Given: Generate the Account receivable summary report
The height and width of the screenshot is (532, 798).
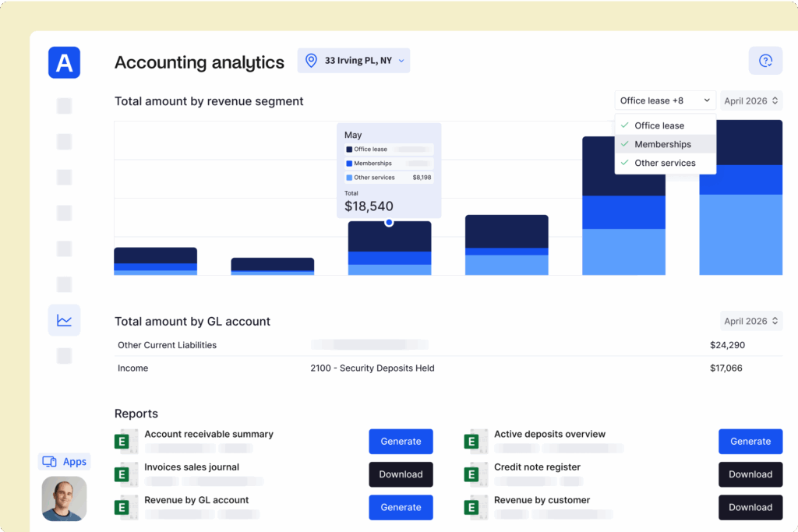Looking at the screenshot, I should [x=401, y=441].
